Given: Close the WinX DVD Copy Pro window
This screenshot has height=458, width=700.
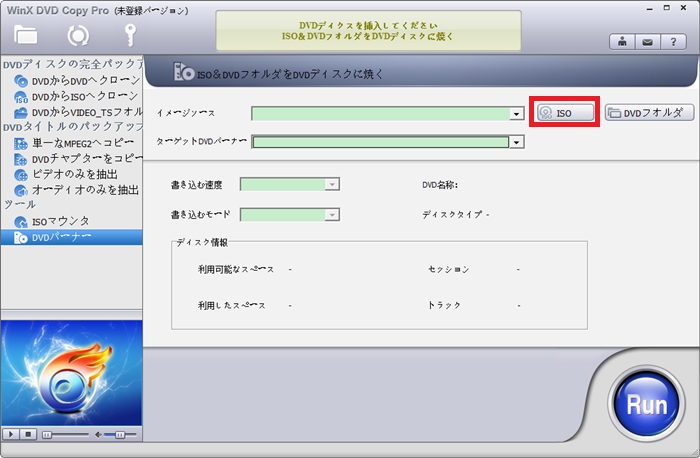Looking at the screenshot, I should (683, 8).
